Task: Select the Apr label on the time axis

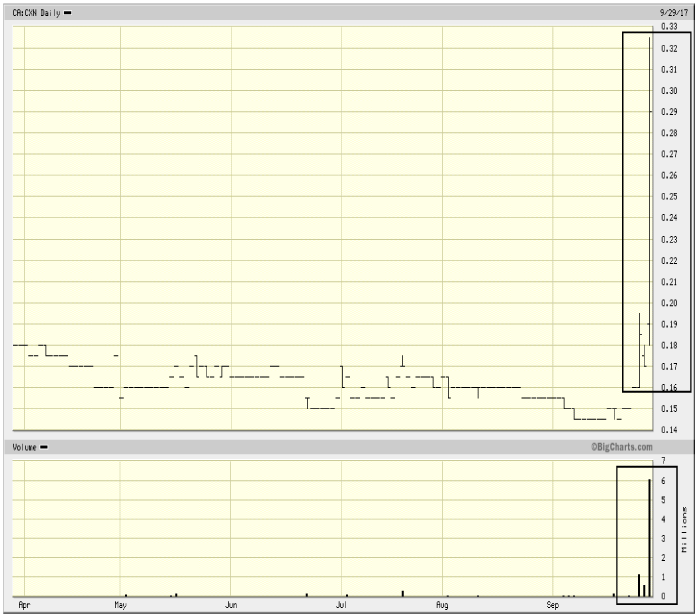Action: coord(24,605)
